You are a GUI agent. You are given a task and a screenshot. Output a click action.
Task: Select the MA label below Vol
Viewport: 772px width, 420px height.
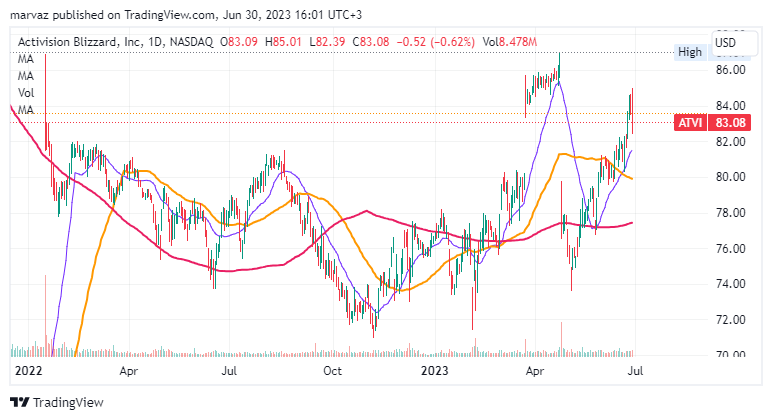click(26, 110)
